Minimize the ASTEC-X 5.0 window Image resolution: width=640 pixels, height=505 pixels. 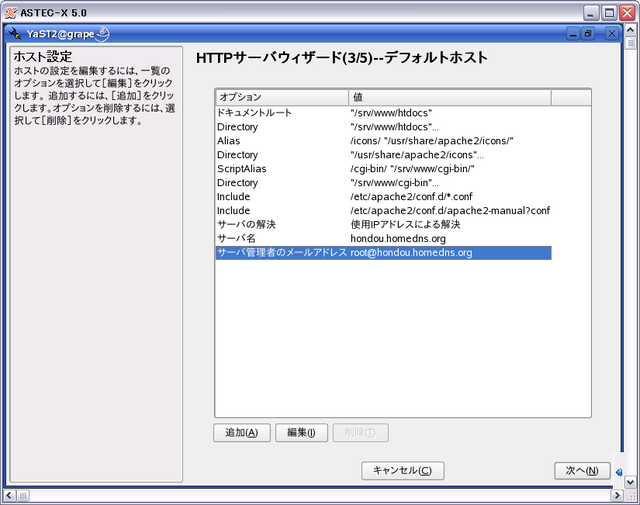coord(591,13)
